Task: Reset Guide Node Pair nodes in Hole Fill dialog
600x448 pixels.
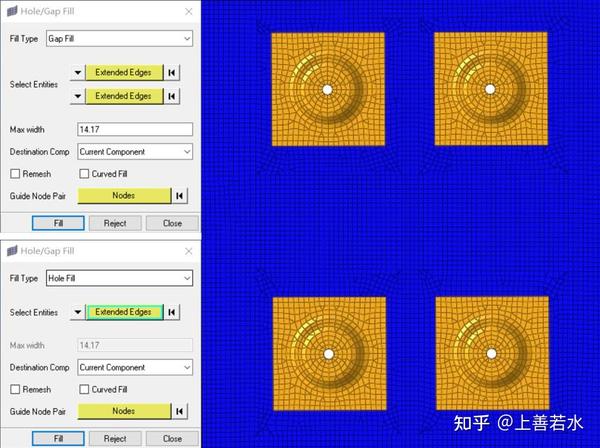Action: click(x=179, y=411)
